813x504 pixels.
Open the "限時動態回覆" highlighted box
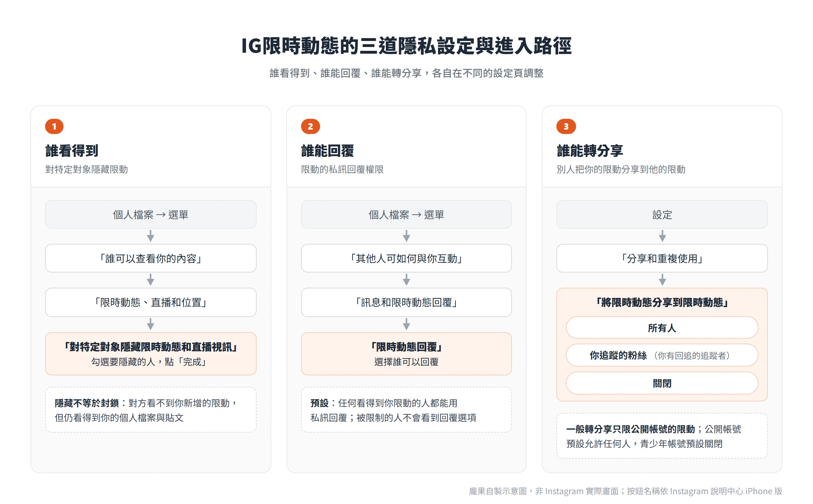click(406, 354)
